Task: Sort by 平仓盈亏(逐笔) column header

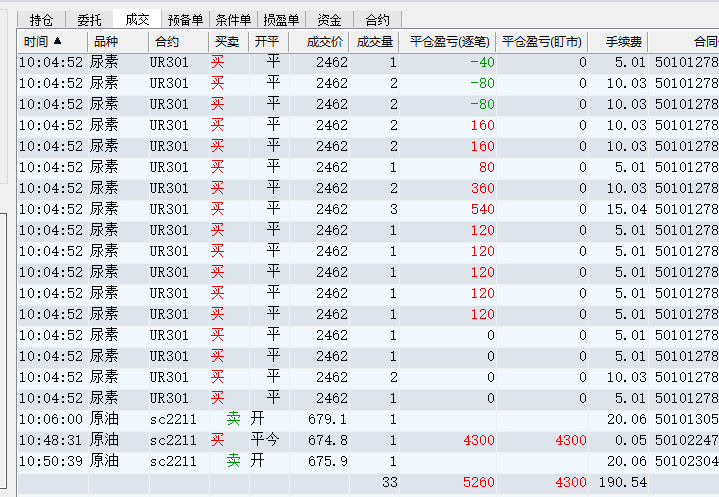Action: [449, 41]
